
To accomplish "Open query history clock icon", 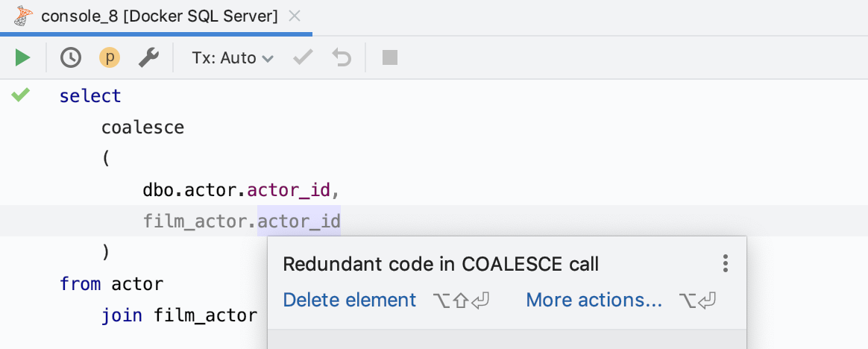I will [70, 57].
